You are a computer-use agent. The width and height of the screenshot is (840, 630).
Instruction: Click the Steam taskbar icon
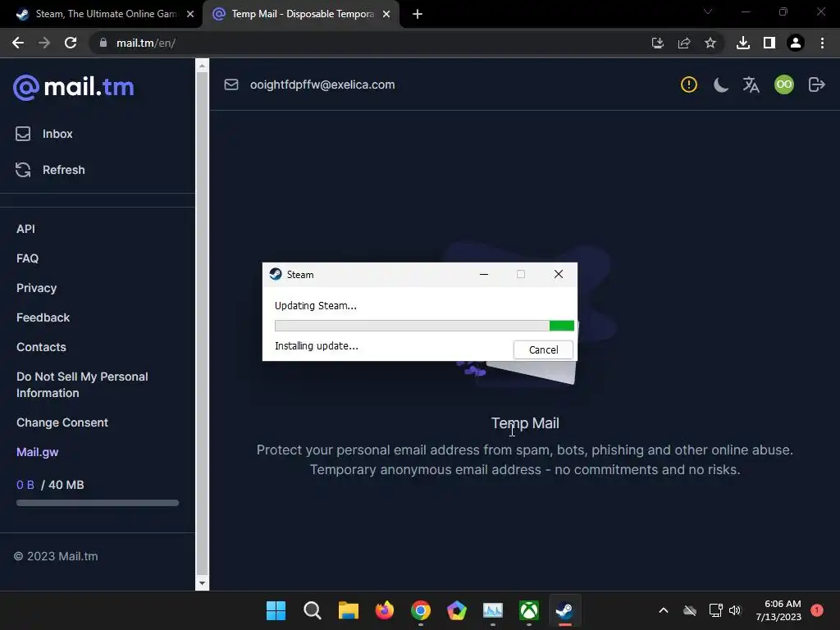(x=564, y=610)
